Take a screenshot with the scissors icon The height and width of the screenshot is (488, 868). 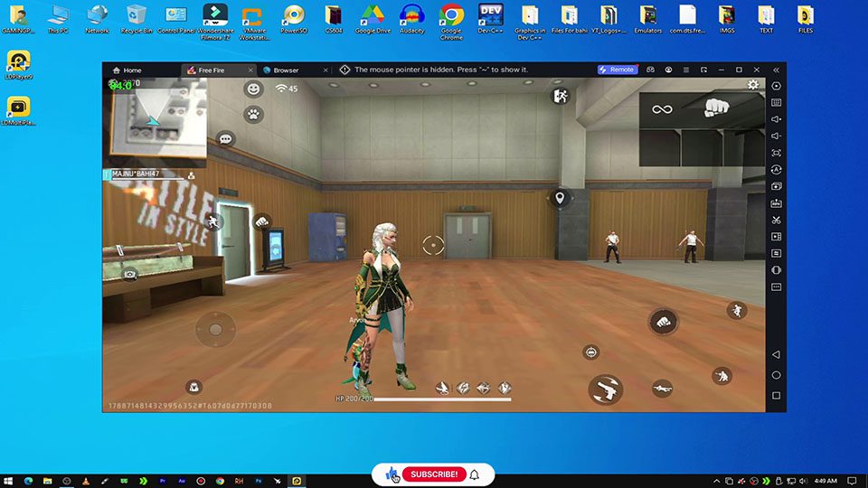pos(776,220)
